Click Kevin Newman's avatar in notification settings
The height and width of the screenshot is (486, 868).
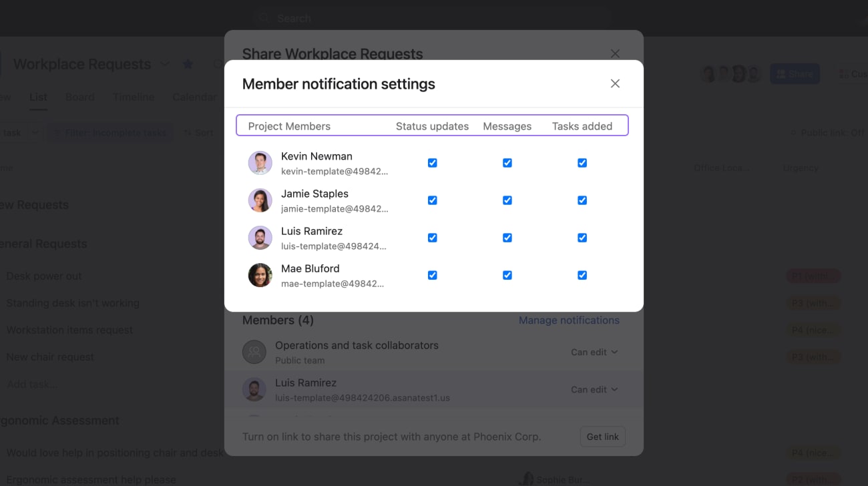point(260,163)
